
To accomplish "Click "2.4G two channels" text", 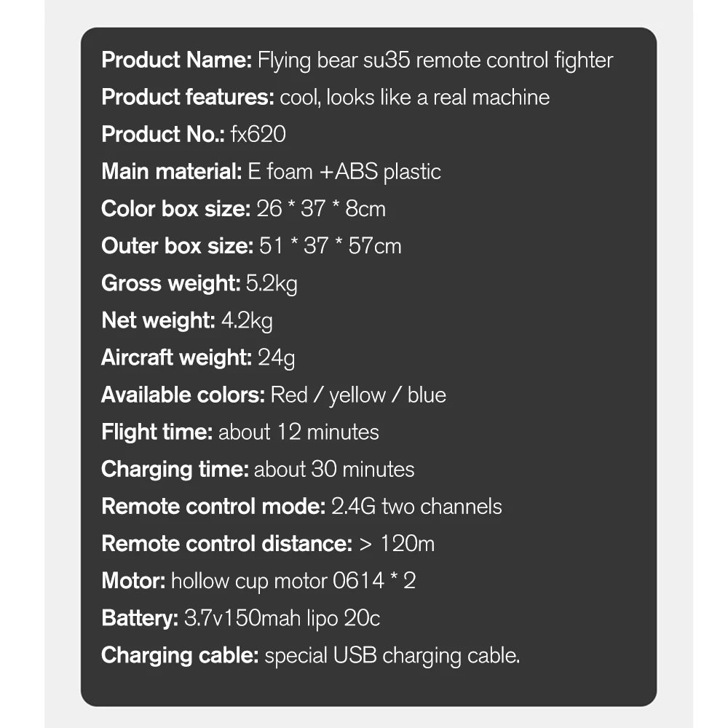I will pos(416,507).
